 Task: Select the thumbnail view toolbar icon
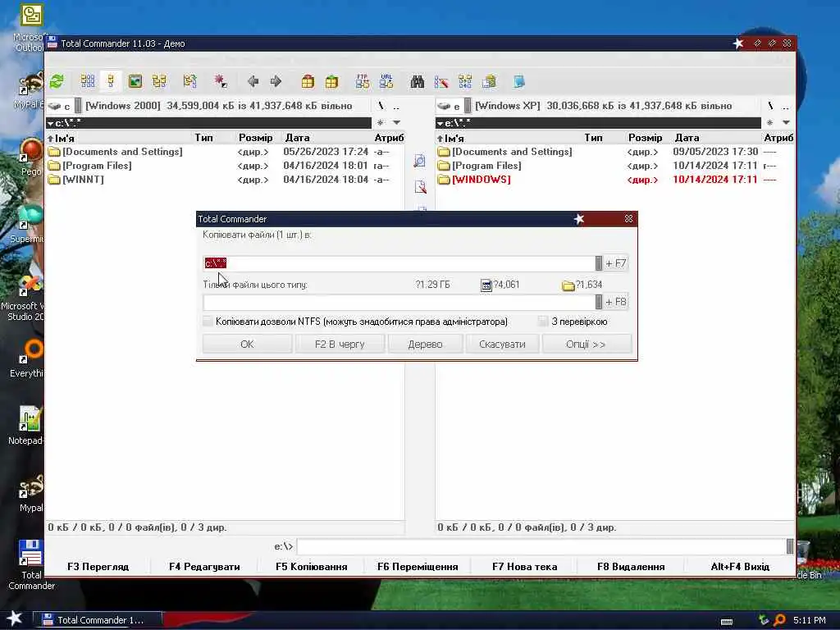(135, 81)
